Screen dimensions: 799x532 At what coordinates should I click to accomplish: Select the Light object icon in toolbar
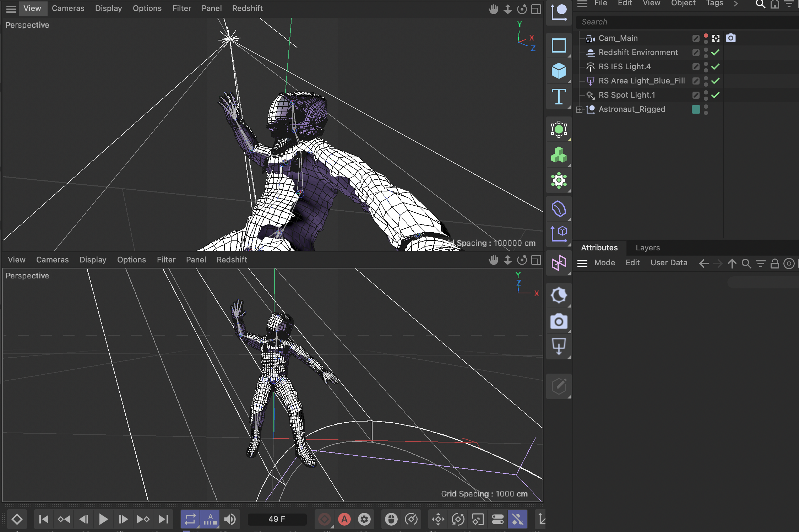(559, 346)
